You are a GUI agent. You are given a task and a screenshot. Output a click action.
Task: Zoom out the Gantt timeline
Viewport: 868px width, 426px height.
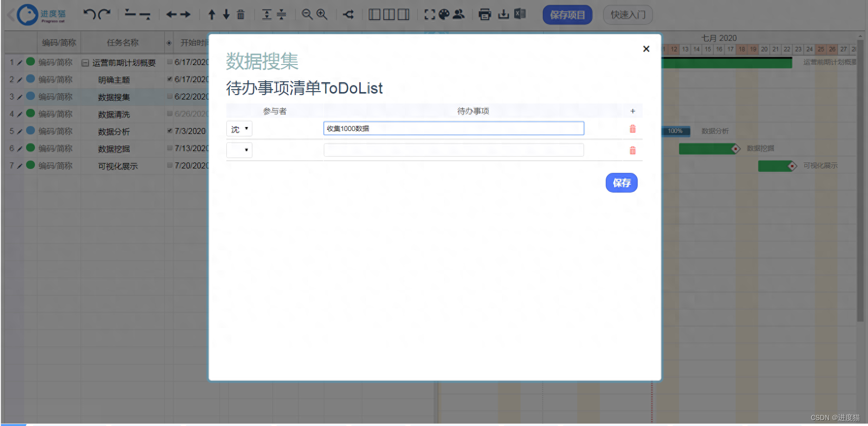pos(307,14)
